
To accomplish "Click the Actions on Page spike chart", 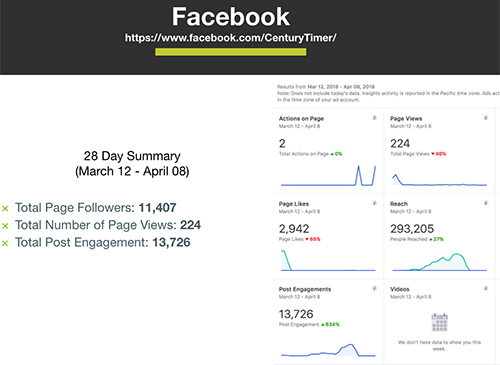I will tap(328, 175).
